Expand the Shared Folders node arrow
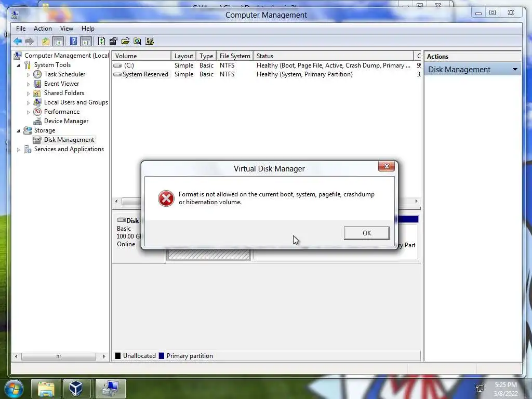Image resolution: width=532 pixels, height=399 pixels. [28, 94]
